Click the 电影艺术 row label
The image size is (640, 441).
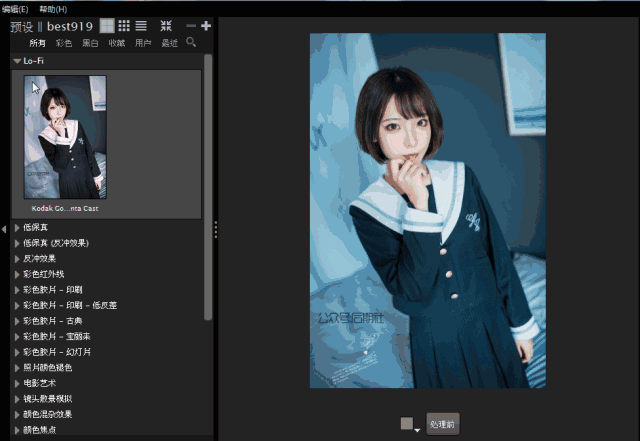(x=40, y=383)
